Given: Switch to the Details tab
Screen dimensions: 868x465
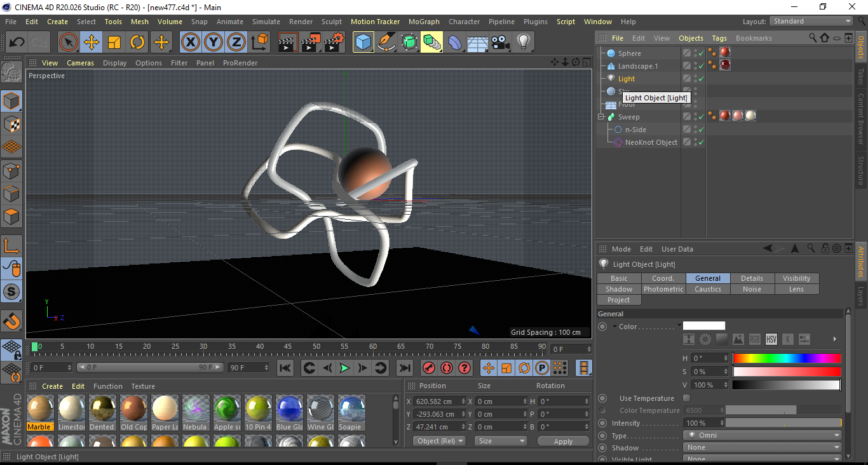Looking at the screenshot, I should click(752, 278).
